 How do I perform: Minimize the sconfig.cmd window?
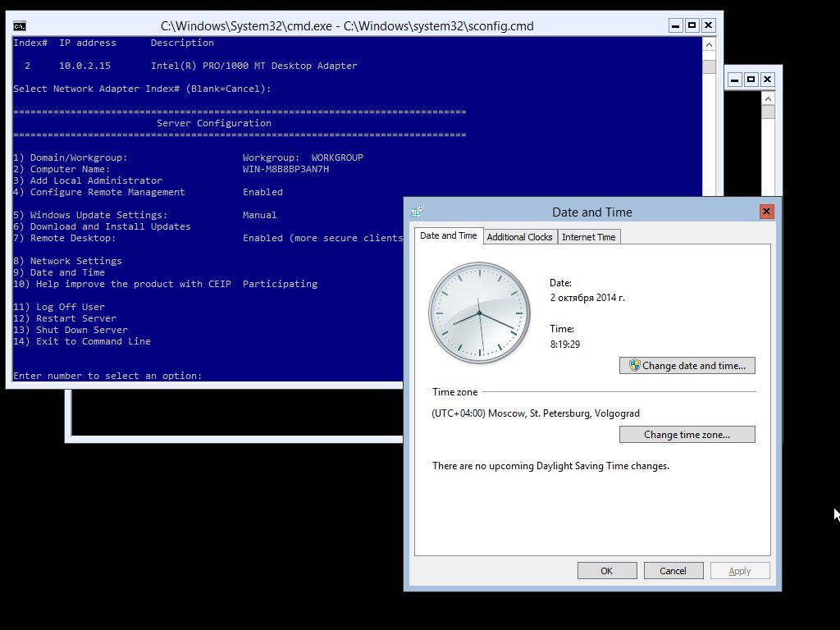pyautogui.click(x=676, y=25)
